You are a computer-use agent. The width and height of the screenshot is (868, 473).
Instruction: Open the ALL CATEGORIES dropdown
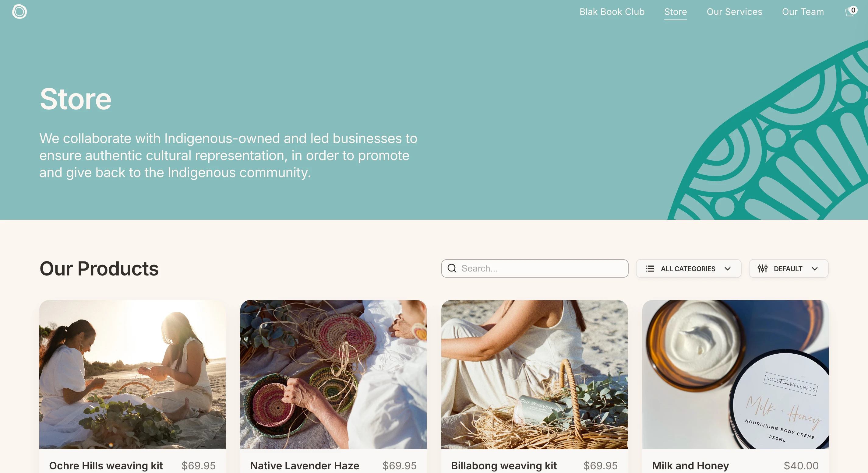[x=688, y=269]
